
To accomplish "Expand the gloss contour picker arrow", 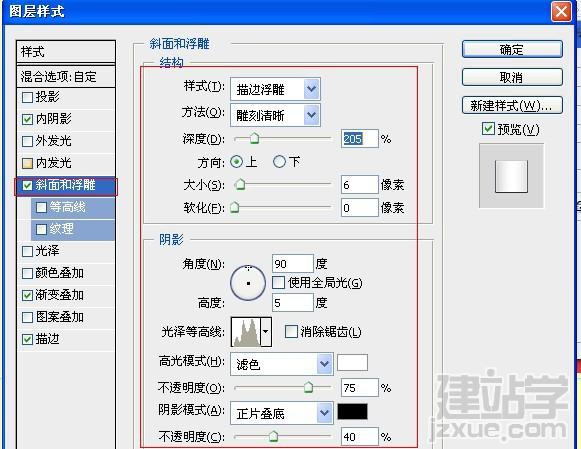I will 266,332.
